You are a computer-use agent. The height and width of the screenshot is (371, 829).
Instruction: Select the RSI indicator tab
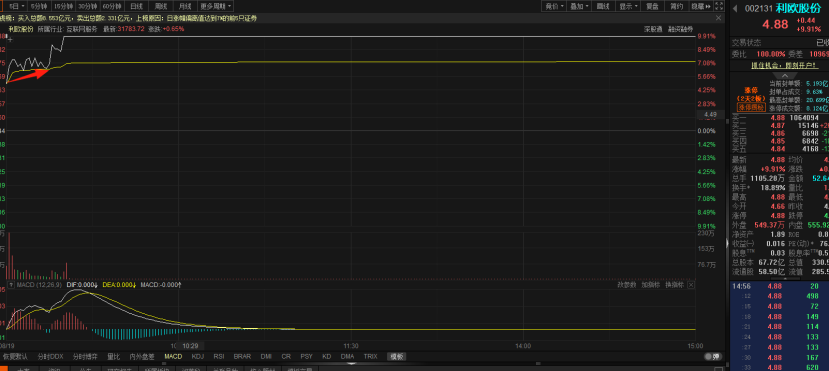pyautogui.click(x=219, y=356)
